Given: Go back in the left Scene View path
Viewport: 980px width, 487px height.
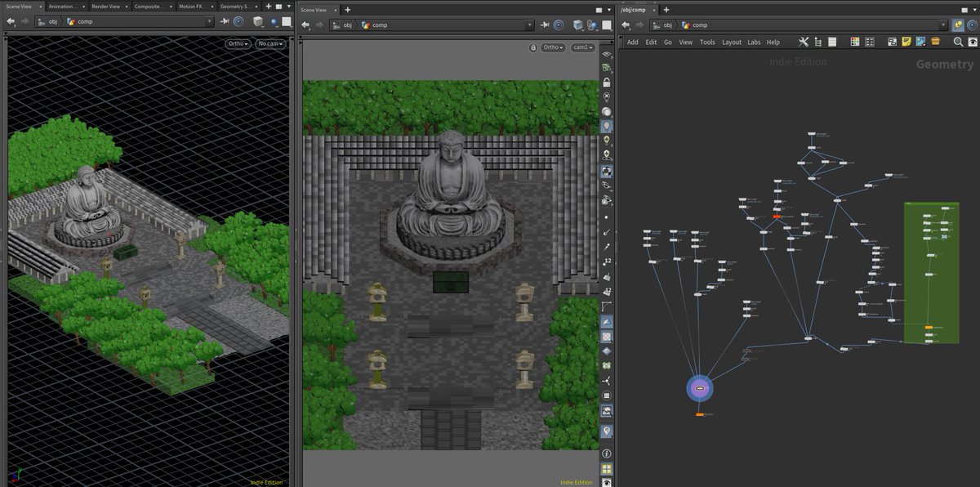Looking at the screenshot, I should (x=11, y=21).
